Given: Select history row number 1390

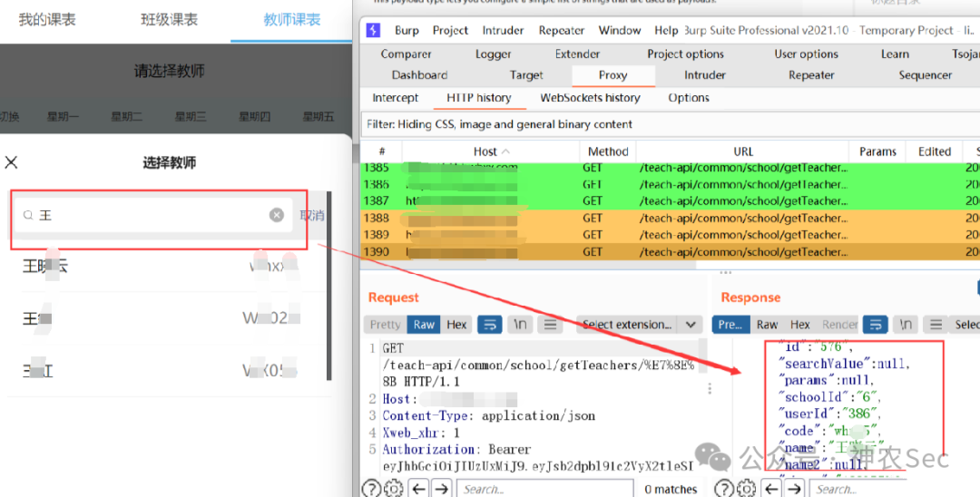Looking at the screenshot, I should pos(670,252).
